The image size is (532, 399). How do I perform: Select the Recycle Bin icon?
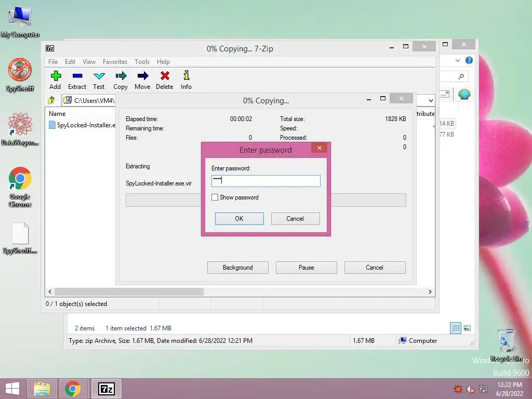506,345
